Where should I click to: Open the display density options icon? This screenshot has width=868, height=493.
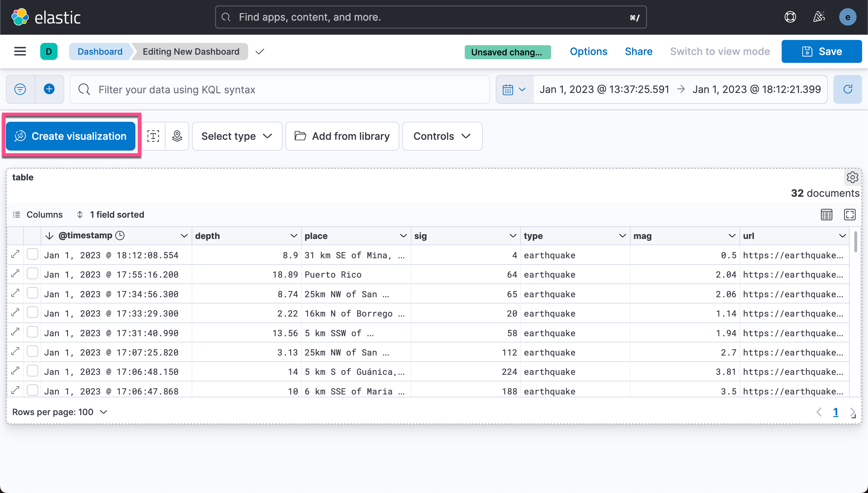click(x=826, y=215)
